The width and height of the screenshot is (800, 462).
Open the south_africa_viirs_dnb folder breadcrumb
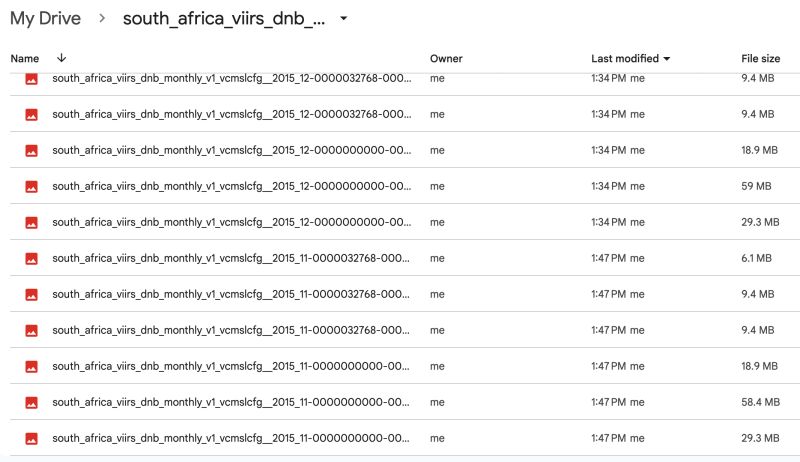[224, 18]
